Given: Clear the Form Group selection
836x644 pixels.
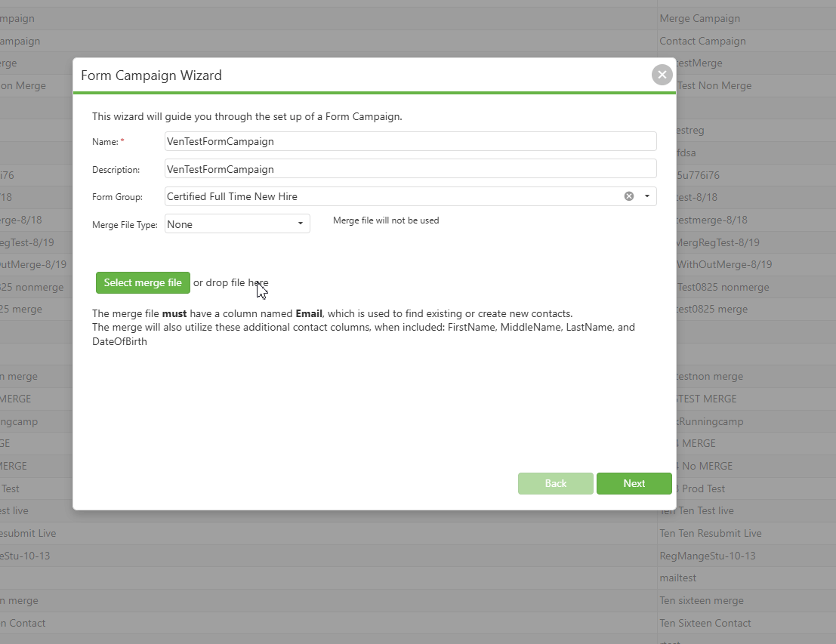Looking at the screenshot, I should (629, 196).
